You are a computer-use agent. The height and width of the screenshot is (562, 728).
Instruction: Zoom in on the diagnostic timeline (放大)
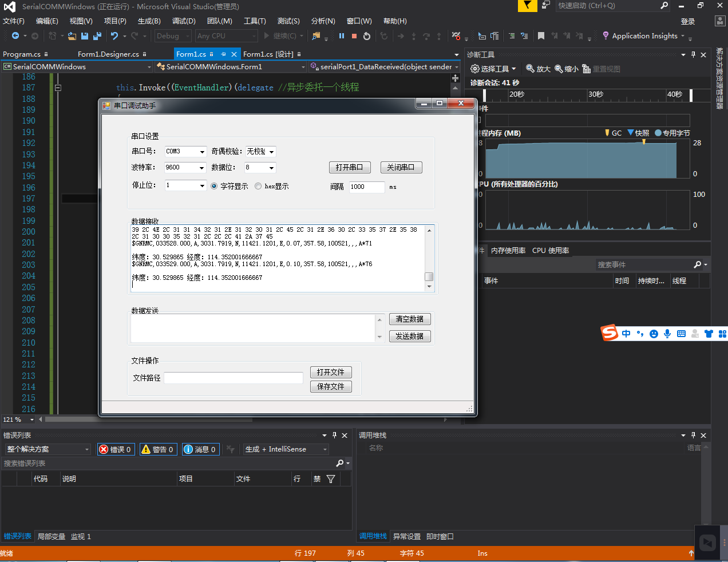click(538, 69)
